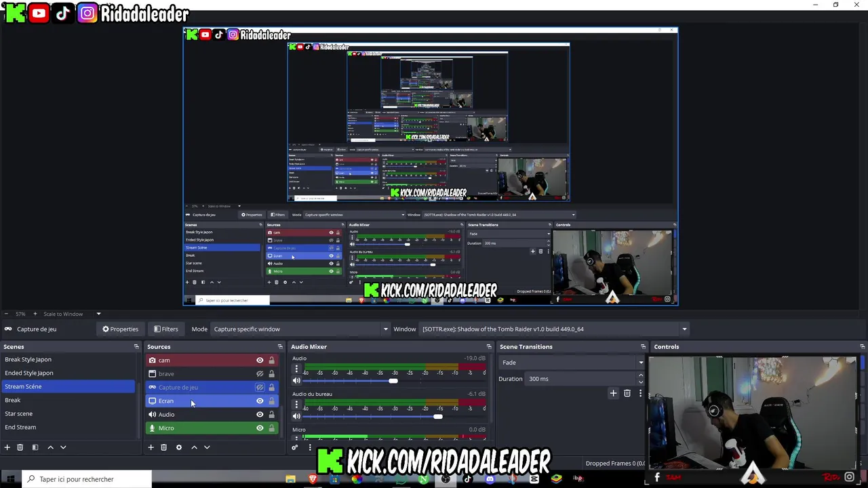
Task: Open the Mode dropdown Capture specific window
Action: [300, 329]
